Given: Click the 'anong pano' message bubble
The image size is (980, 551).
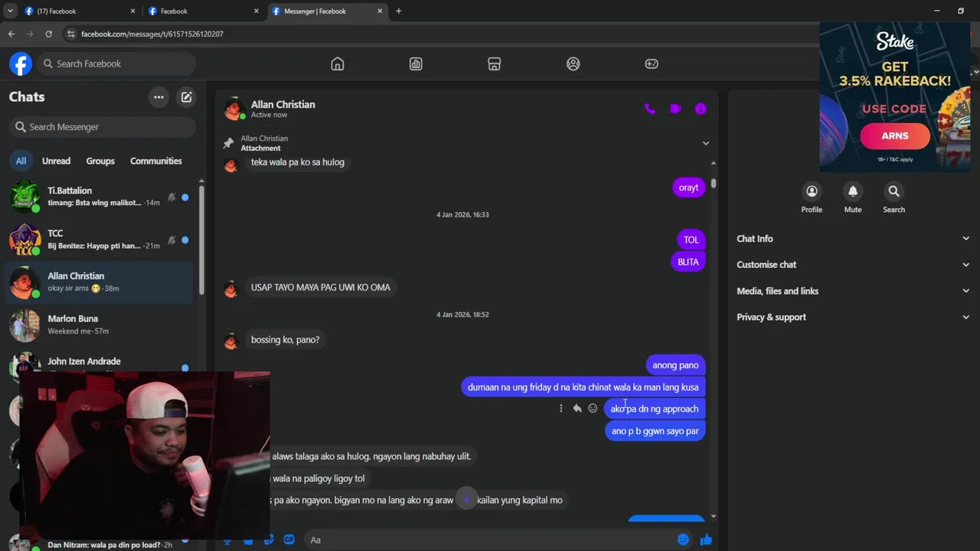Looking at the screenshot, I should 675,365.
